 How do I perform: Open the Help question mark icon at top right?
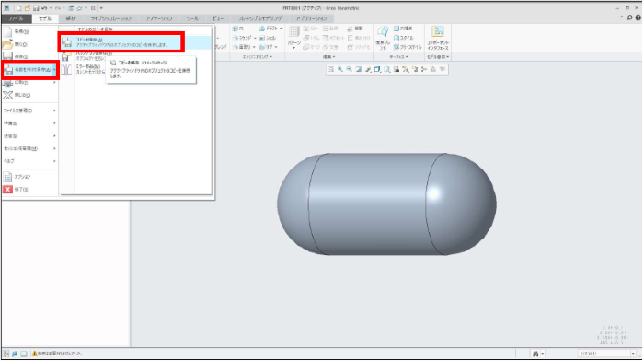pyautogui.click(x=638, y=17)
